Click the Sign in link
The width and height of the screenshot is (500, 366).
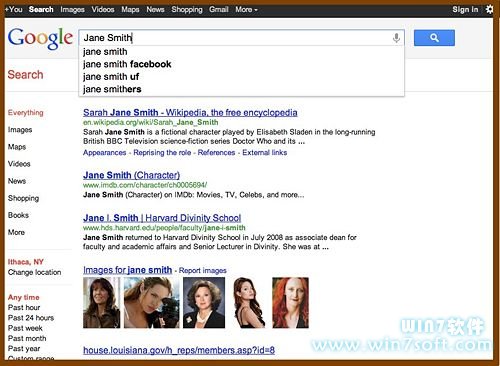[x=465, y=10]
